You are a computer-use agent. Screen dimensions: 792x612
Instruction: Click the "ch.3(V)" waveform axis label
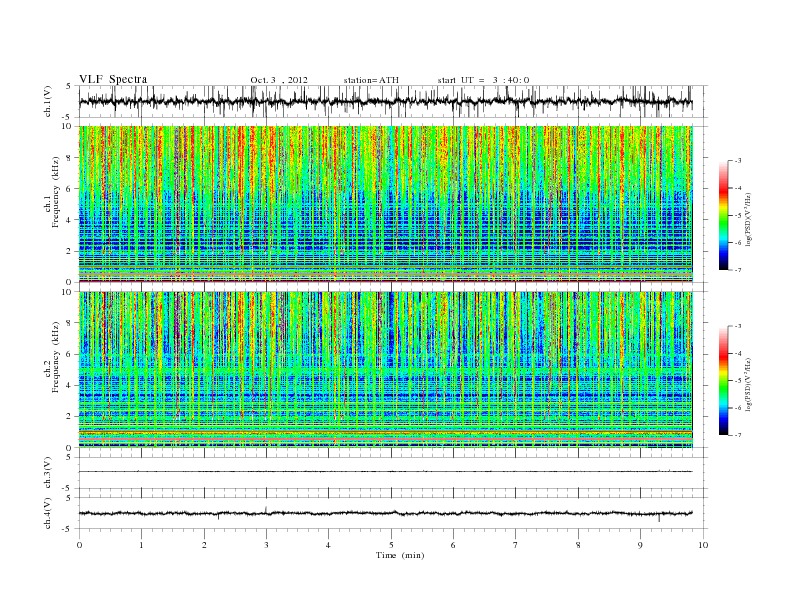[48, 473]
